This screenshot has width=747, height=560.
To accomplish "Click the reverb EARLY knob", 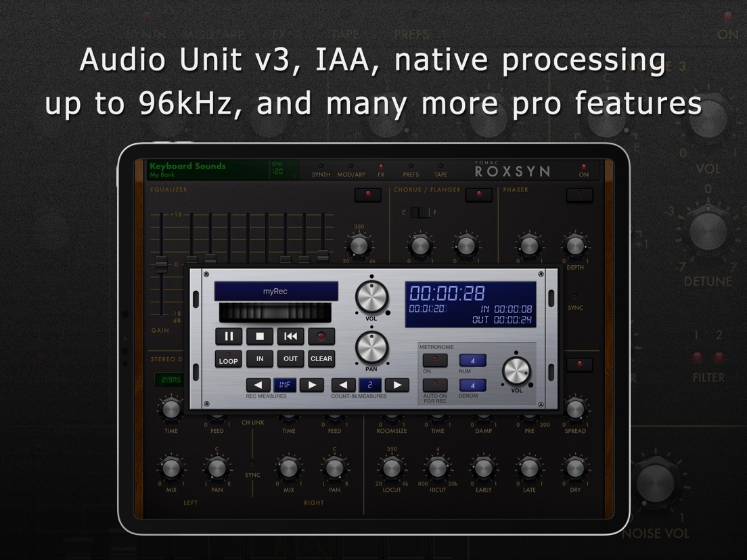I will coord(483,469).
